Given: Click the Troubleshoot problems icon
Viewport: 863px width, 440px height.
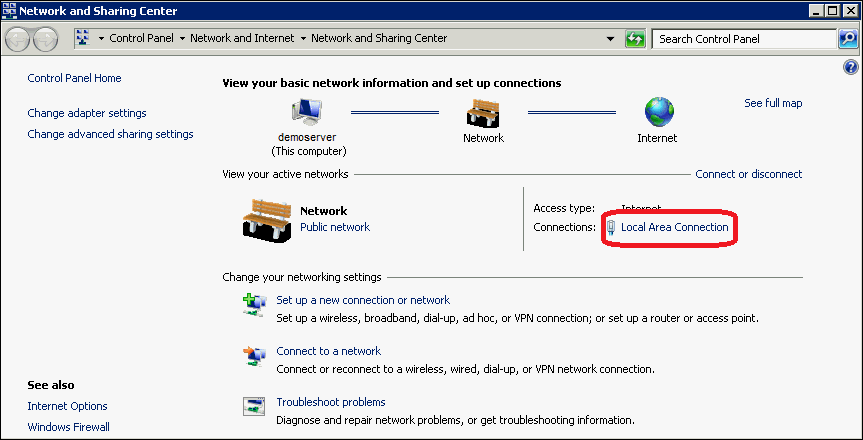Looking at the screenshot, I should [x=253, y=407].
